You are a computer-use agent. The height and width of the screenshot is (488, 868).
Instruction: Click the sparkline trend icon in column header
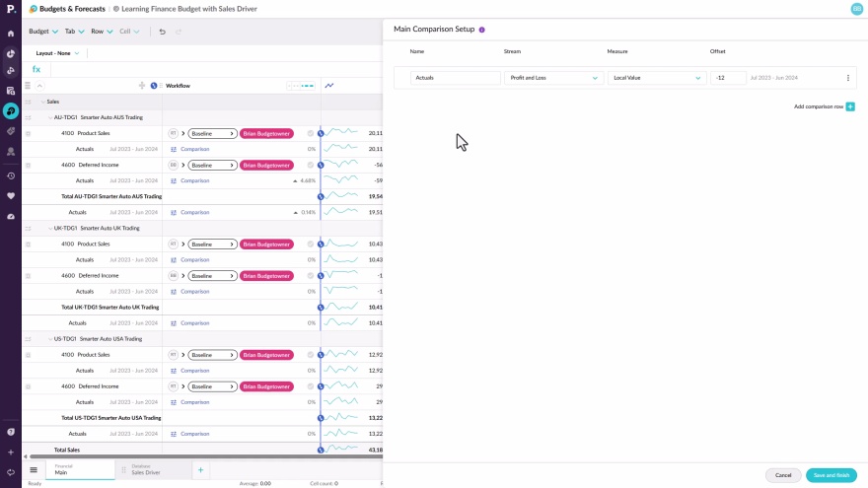point(329,85)
